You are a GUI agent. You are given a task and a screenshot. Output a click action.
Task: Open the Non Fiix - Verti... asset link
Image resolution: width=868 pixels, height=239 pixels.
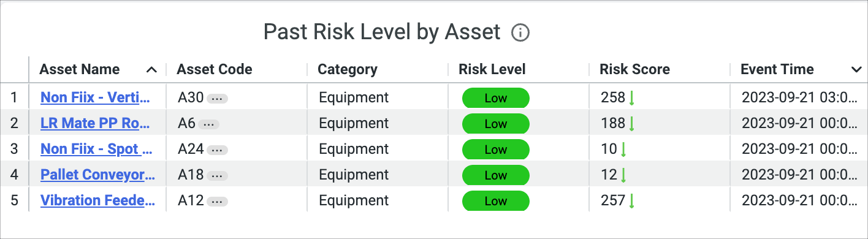(x=97, y=97)
